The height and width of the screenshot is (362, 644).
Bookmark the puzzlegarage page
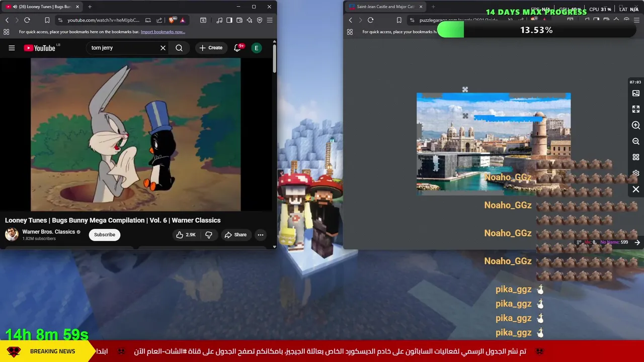[399, 20]
